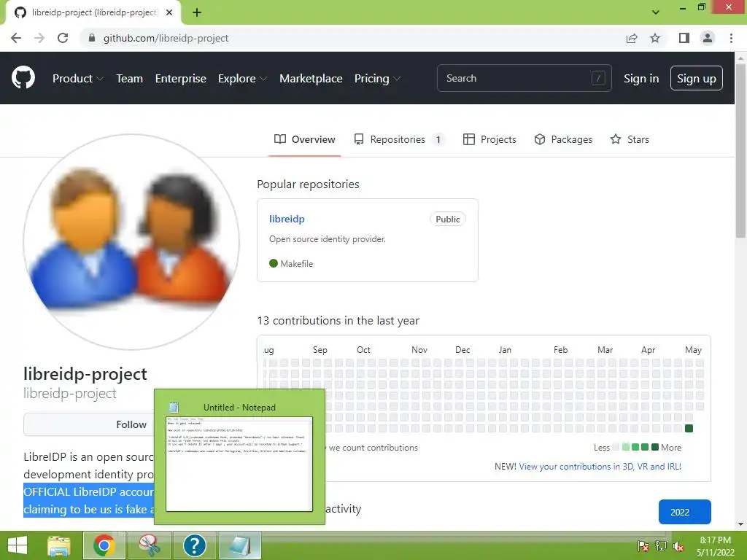Switch to the Stars tab
Screen dimensions: 747x560
point(630,139)
